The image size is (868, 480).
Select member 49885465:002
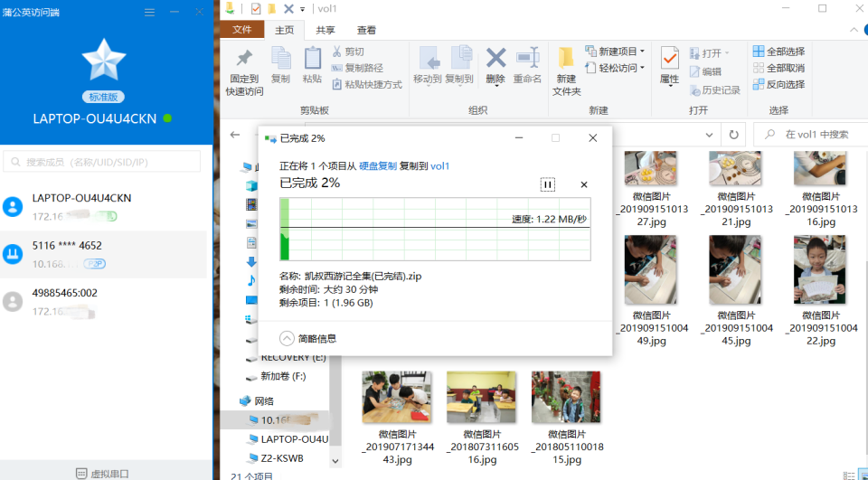[103, 302]
